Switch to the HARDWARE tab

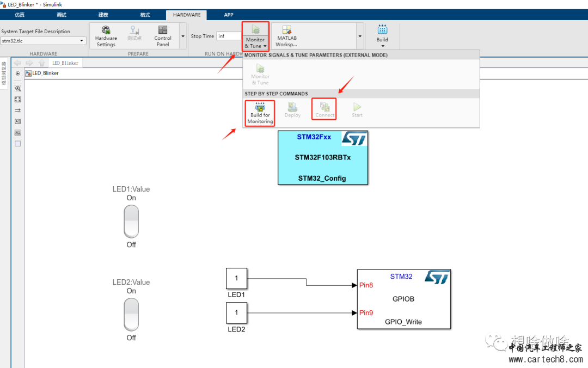(187, 15)
